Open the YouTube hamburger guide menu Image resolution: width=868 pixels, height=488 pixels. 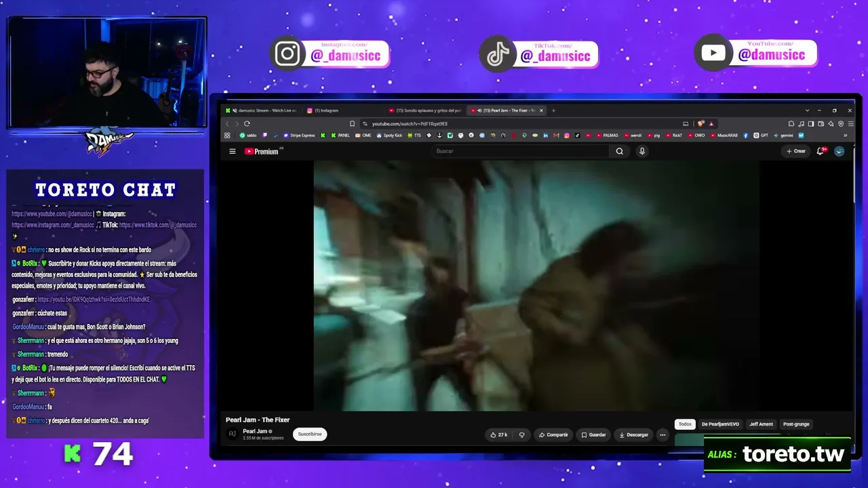232,151
